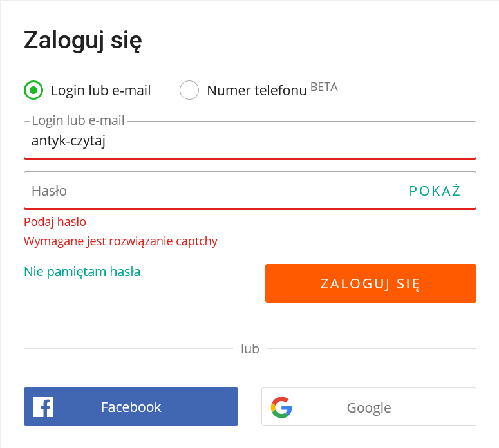
Task: Click the "Login lub e-mail" radio label text
Action: coord(100,91)
